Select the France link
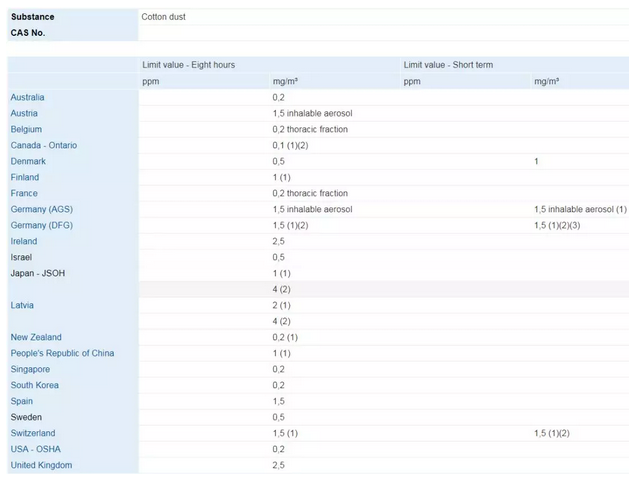637x483 pixels. (x=24, y=193)
